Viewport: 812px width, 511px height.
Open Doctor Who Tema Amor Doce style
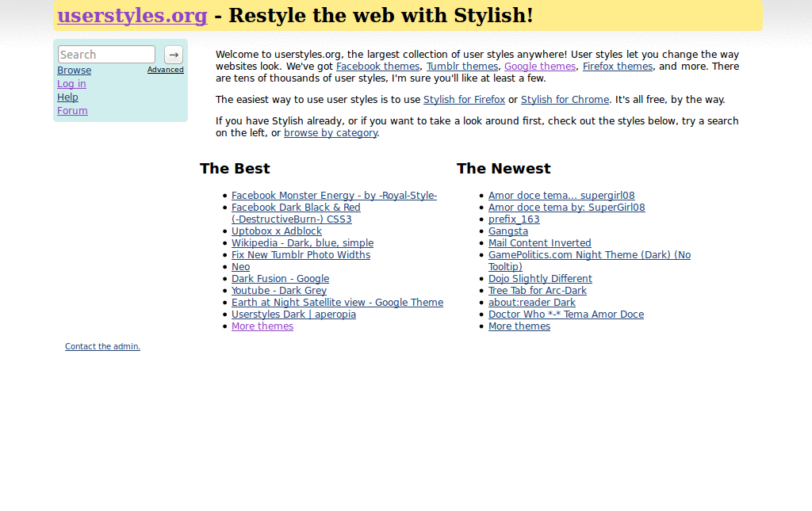click(x=566, y=314)
